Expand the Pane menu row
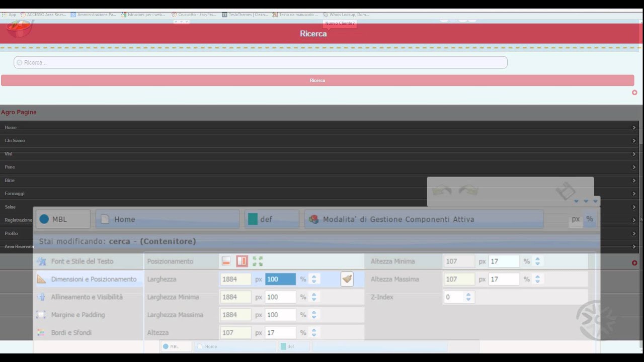 click(x=319, y=167)
